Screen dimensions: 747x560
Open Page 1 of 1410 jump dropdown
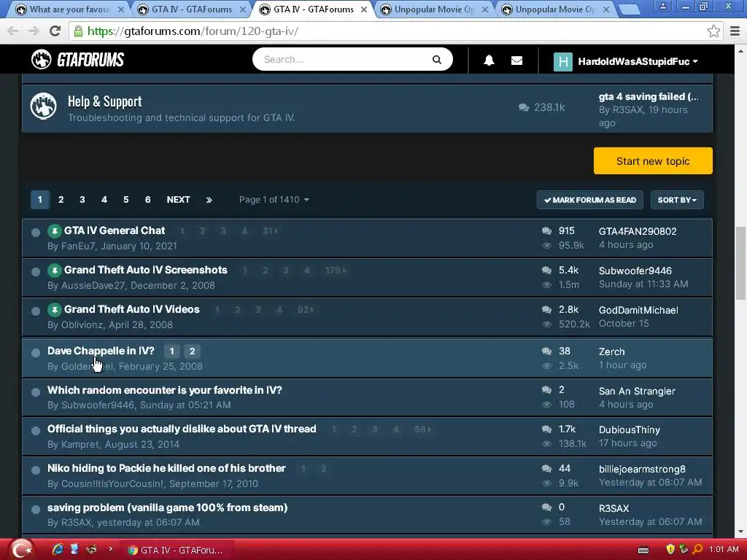[x=274, y=200]
